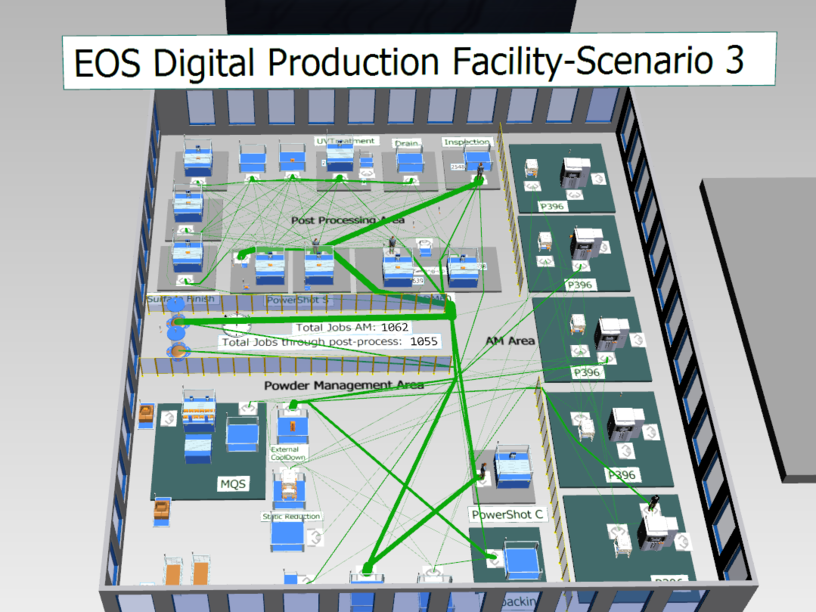Click the Inspection label
816x612 pixels.
click(466, 142)
